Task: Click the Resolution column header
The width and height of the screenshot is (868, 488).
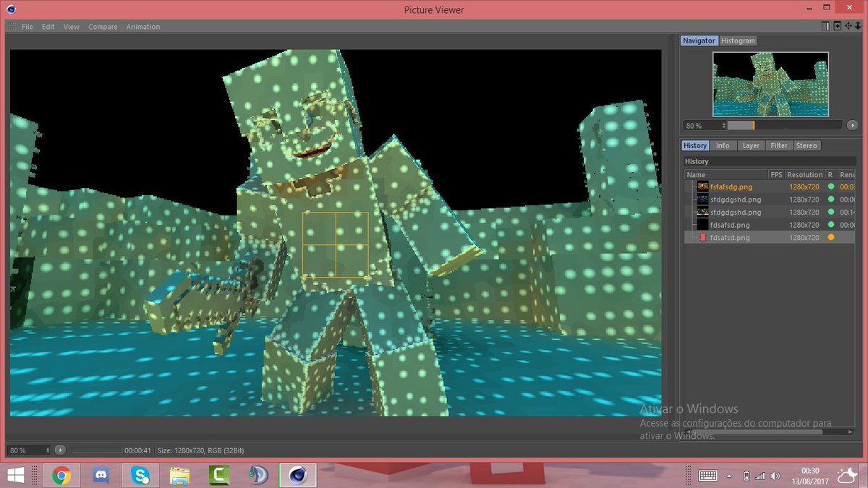Action: click(x=805, y=174)
